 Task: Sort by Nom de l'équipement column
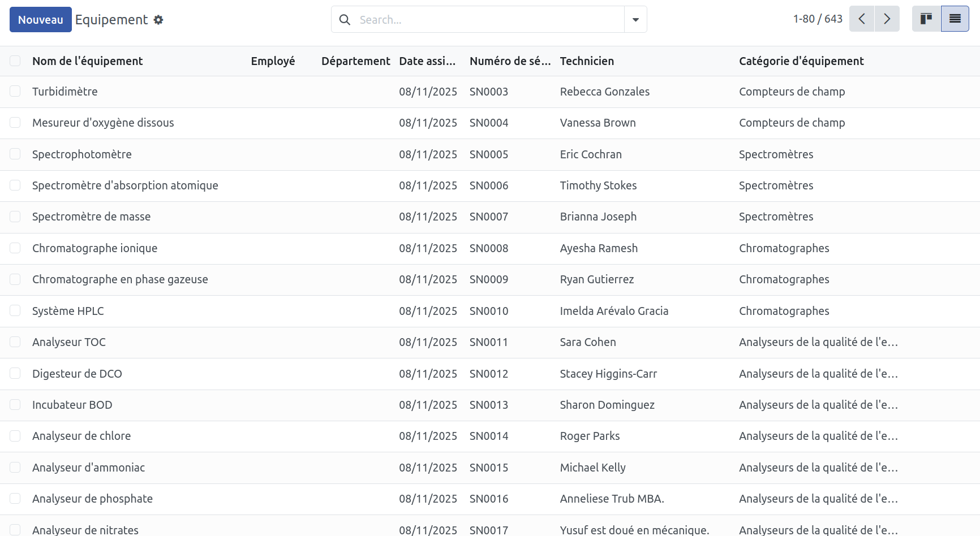88,61
